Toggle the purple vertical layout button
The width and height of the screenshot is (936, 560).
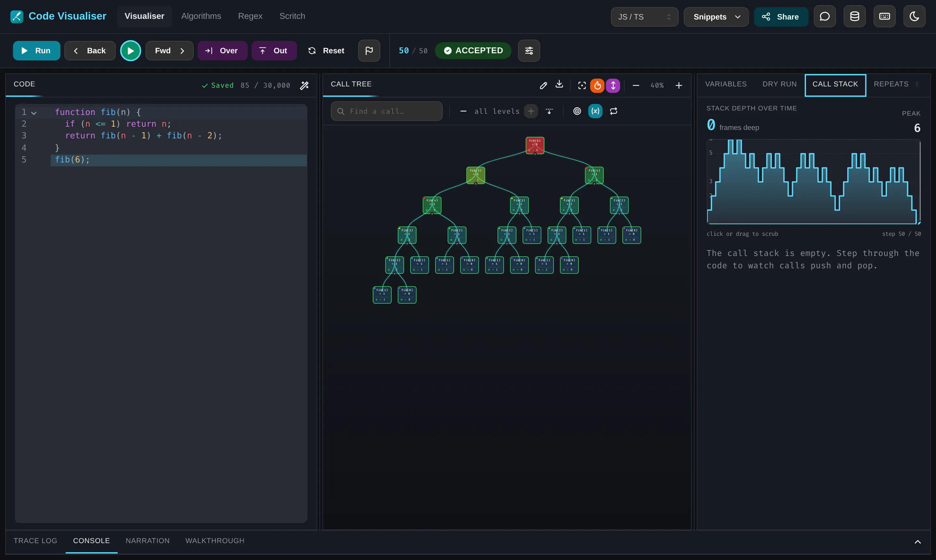(x=613, y=86)
